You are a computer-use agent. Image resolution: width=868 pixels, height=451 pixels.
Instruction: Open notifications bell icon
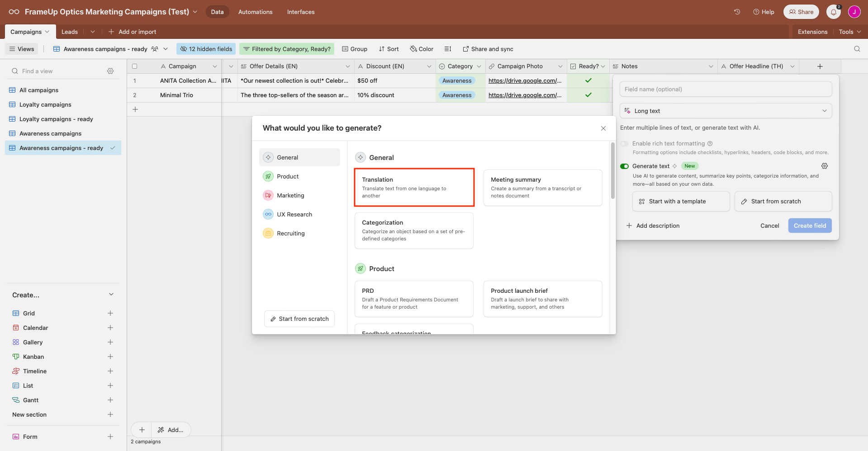coord(833,12)
